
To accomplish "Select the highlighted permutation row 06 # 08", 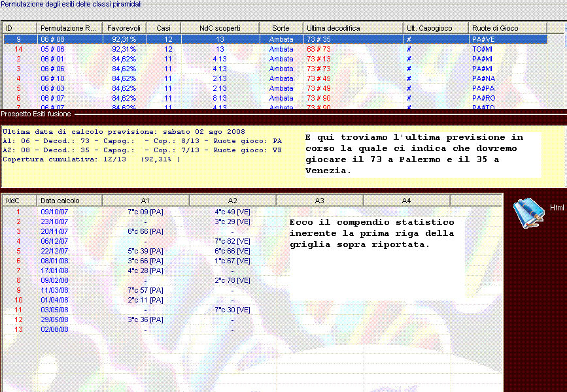I will pyautogui.click(x=275, y=39).
